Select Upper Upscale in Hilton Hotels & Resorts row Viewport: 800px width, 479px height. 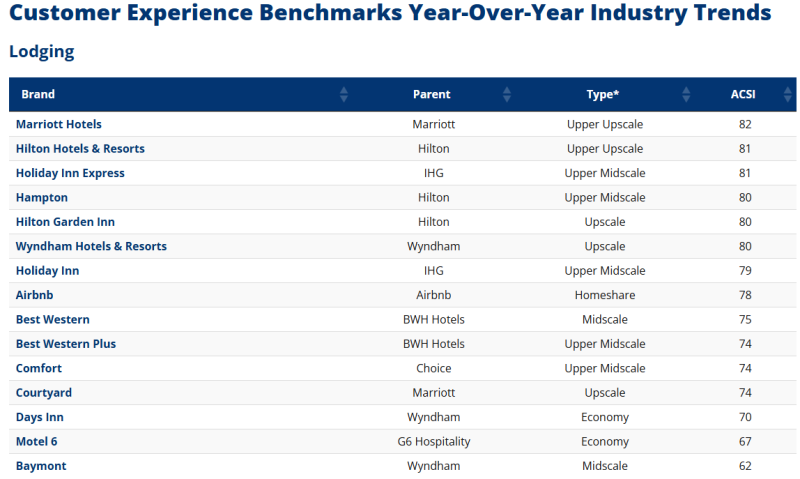605,148
